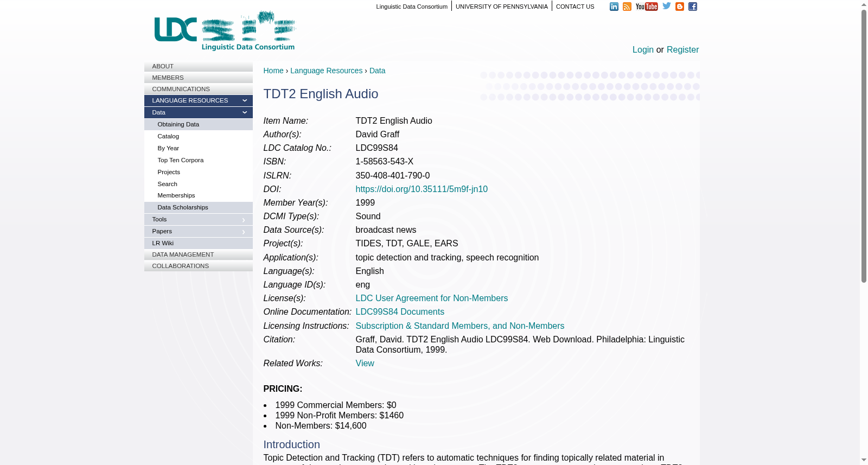Open the Memberships sidebar entry

(199, 195)
